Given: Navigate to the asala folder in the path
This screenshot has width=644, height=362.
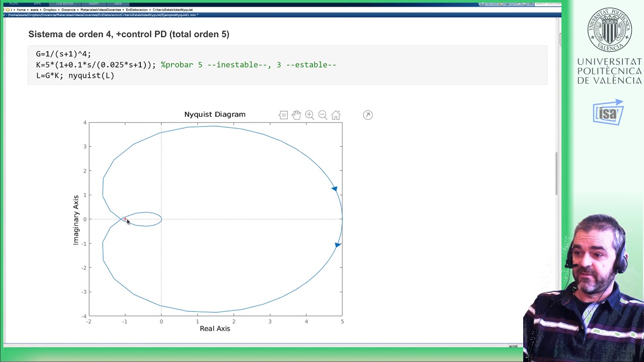Looking at the screenshot, I should [x=35, y=10].
